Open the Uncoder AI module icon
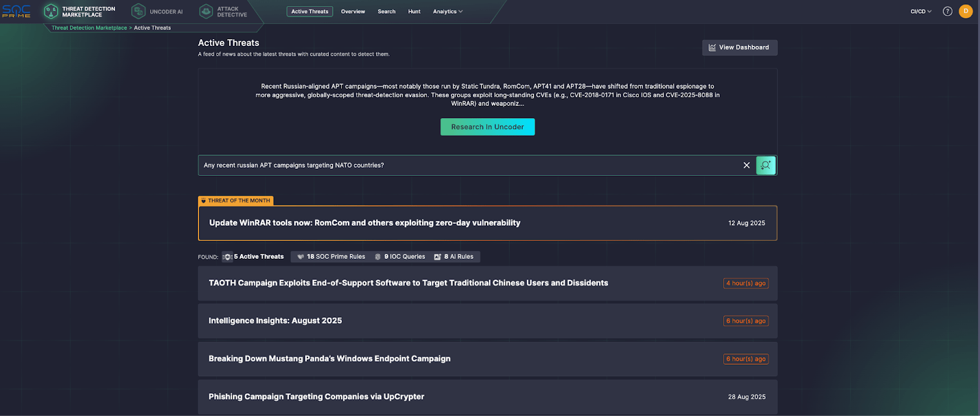 coord(138,11)
